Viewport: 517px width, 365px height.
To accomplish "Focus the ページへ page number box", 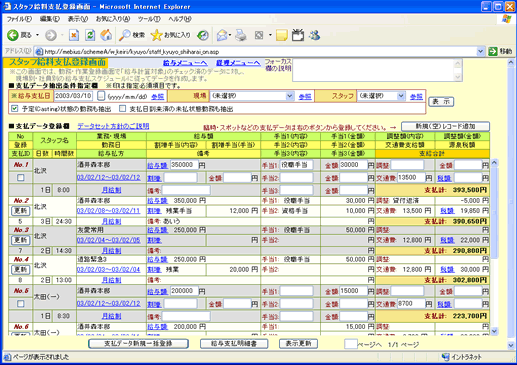I will [351, 344].
